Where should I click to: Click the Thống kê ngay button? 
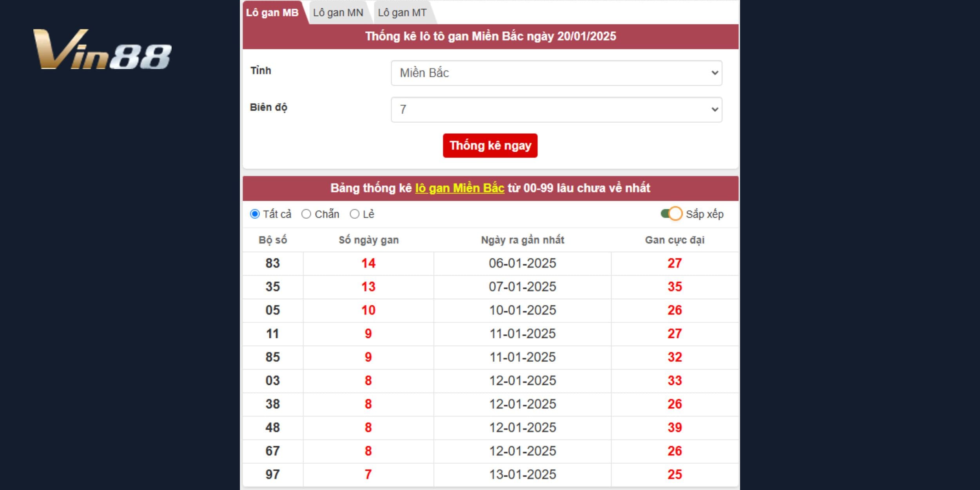[490, 145]
